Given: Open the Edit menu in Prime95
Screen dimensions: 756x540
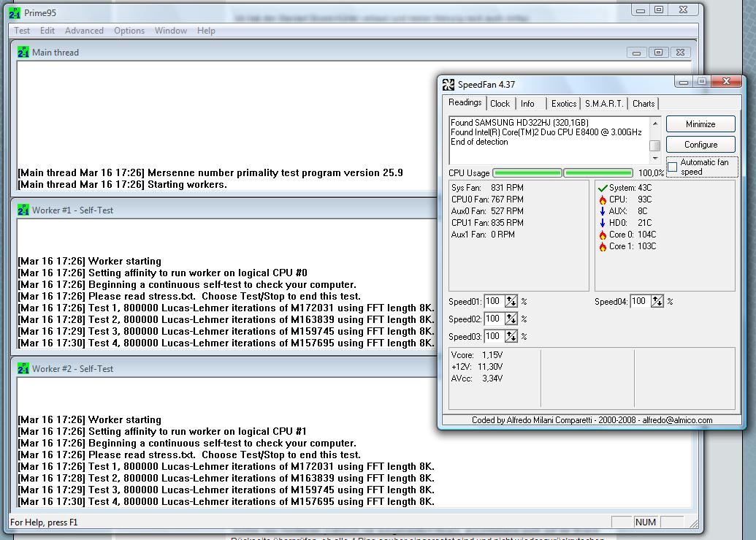Looking at the screenshot, I should [x=47, y=31].
